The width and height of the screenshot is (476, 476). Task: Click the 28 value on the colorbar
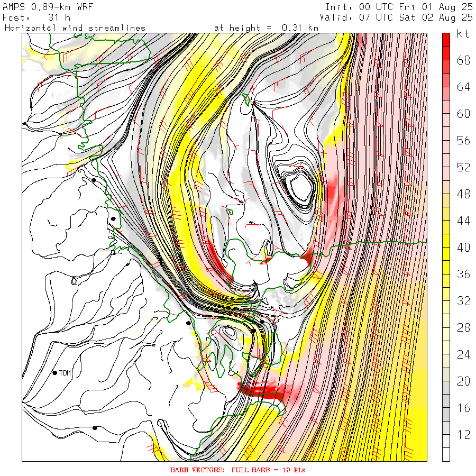[x=463, y=327]
